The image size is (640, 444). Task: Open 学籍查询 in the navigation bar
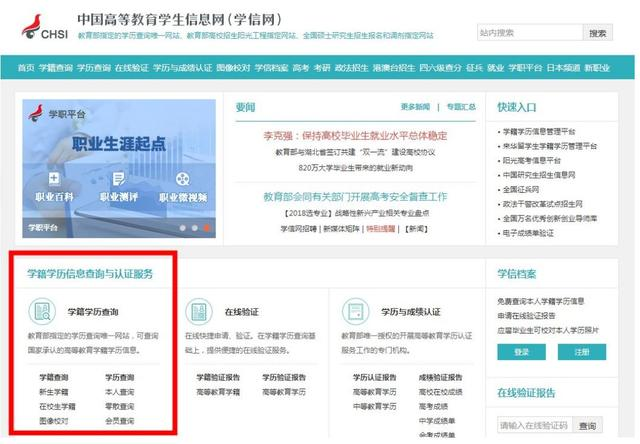tap(56, 68)
